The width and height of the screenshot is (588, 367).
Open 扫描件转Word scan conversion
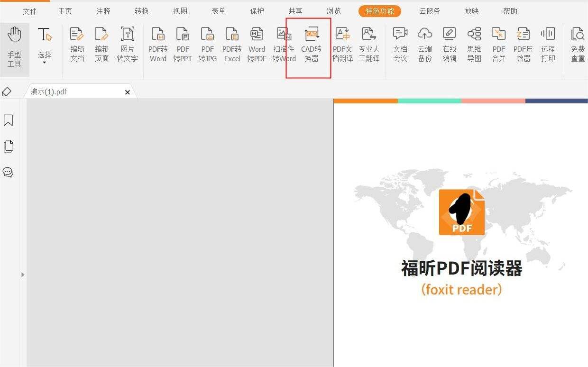[x=284, y=45]
